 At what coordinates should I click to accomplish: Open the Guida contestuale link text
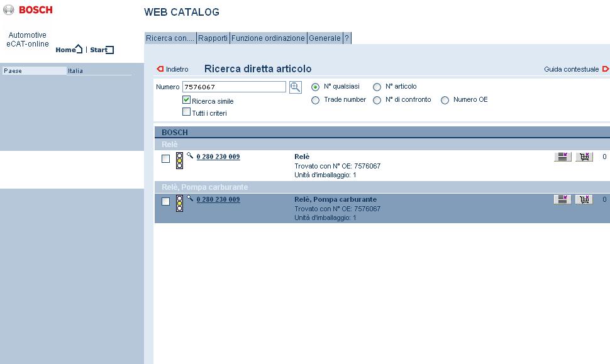[571, 69]
